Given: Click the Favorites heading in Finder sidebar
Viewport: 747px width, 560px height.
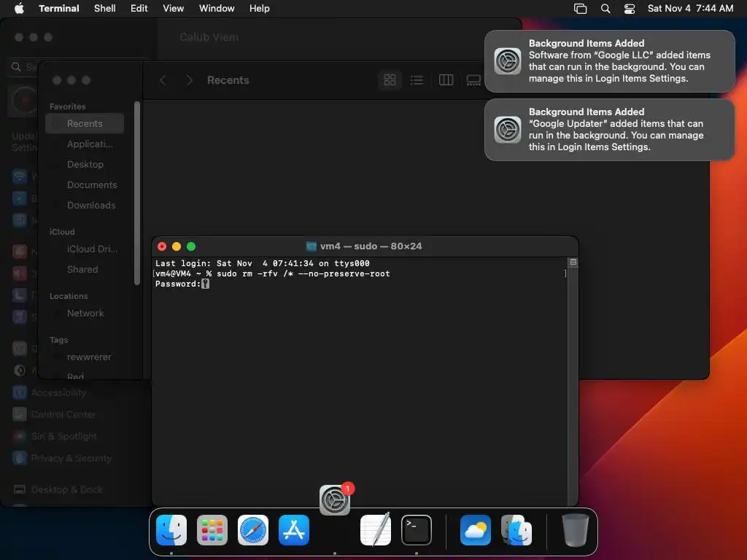Looking at the screenshot, I should (68, 106).
